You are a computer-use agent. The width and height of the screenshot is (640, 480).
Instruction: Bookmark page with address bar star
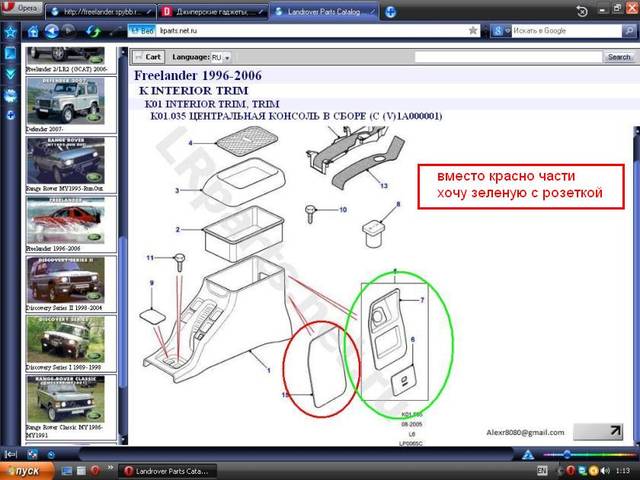tap(473, 31)
